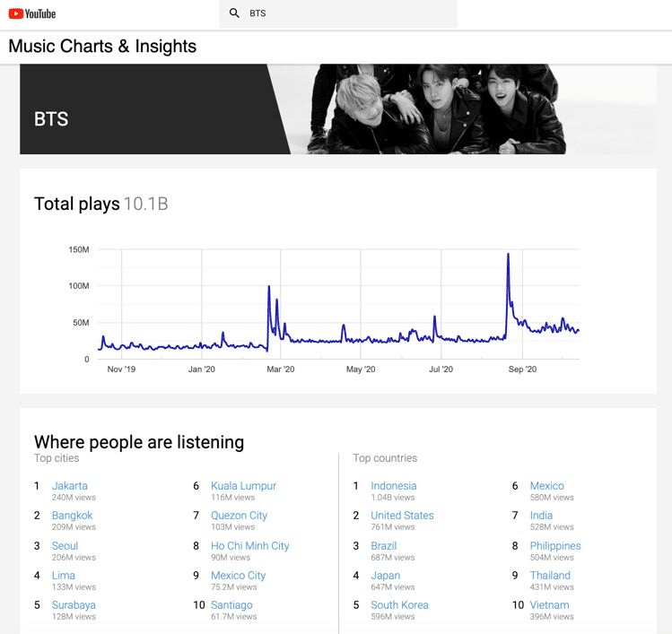Select Ho Chi Minh City link
Image resolution: width=672 pixels, height=634 pixels.
[x=249, y=546]
